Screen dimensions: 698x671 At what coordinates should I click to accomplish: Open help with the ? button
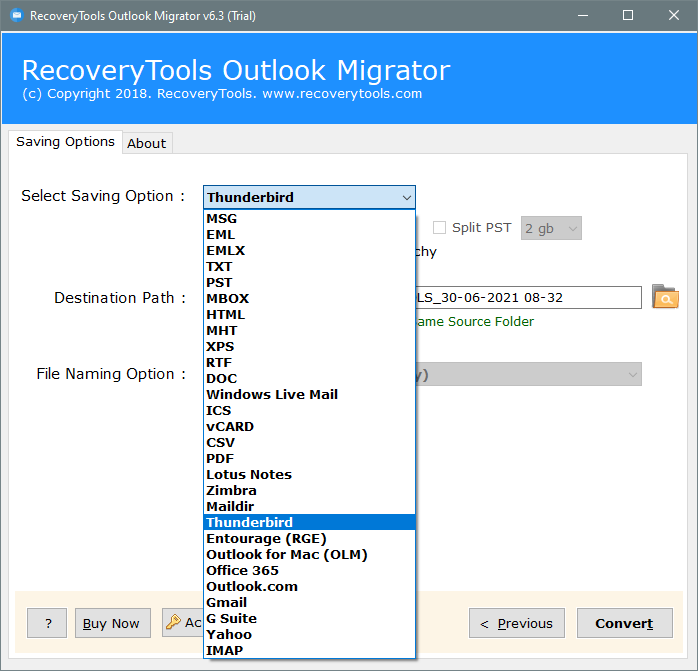pyautogui.click(x=47, y=623)
